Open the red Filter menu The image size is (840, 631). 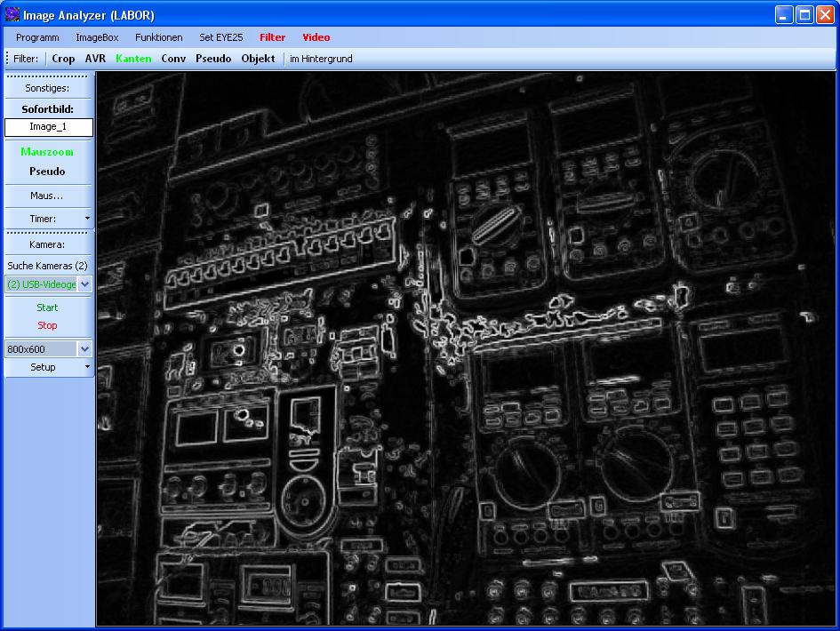pyautogui.click(x=272, y=37)
